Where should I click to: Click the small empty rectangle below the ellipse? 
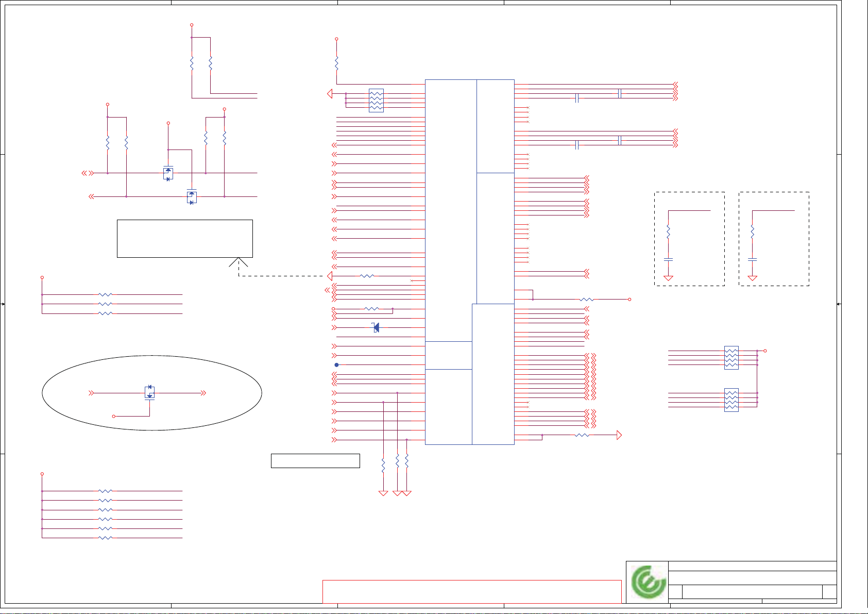(315, 461)
